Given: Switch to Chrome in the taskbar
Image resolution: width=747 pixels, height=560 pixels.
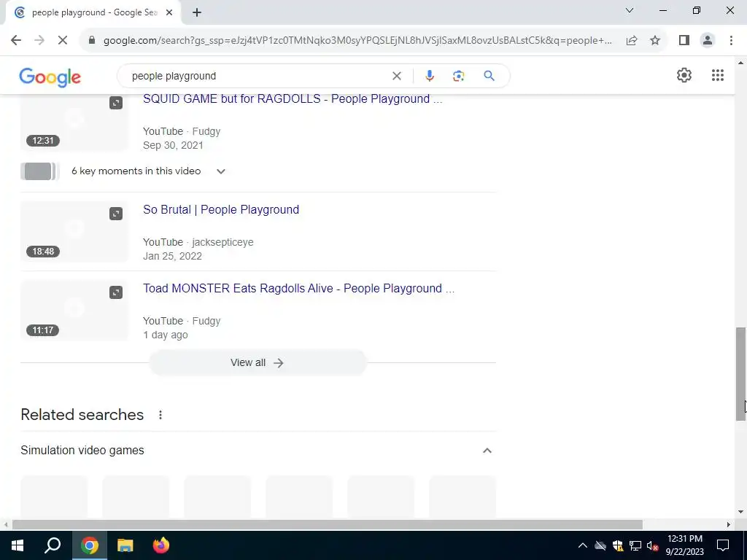Looking at the screenshot, I should (90, 545).
